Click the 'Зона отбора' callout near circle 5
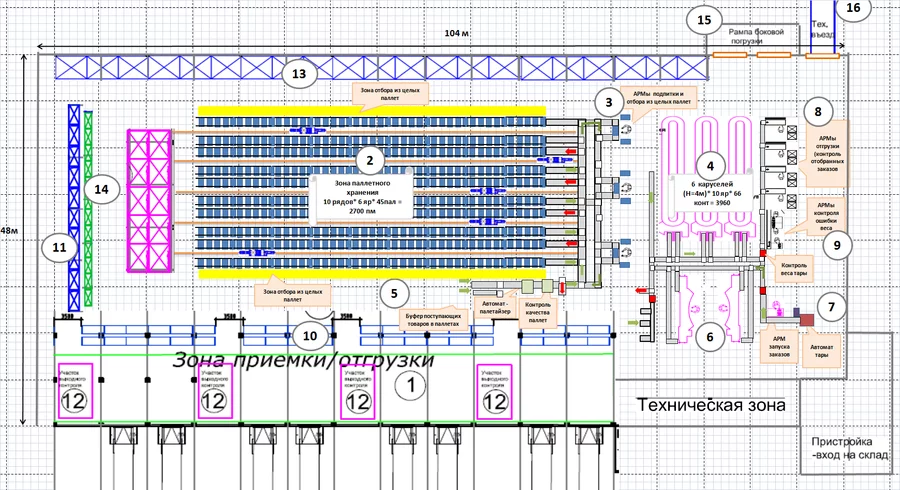This screenshot has width=900, height=490. tap(292, 295)
